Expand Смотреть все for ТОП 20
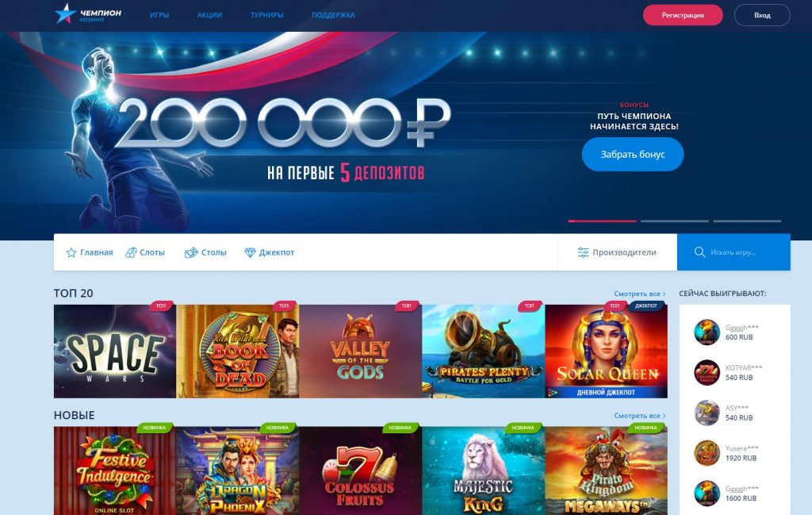The image size is (812, 515). click(640, 294)
